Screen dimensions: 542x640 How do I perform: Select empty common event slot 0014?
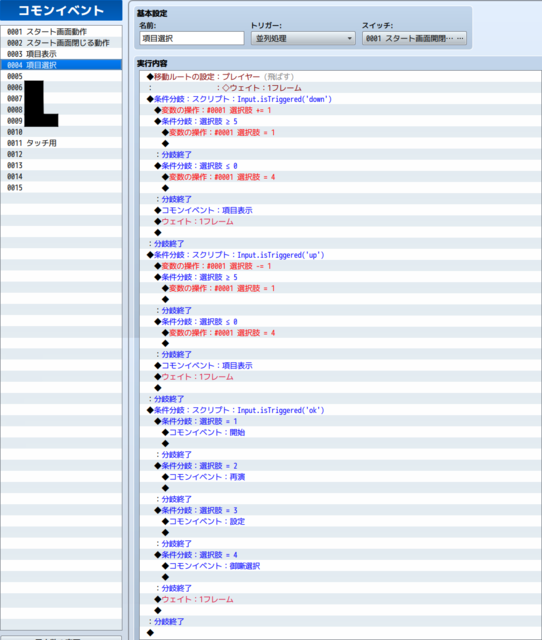click(x=61, y=176)
